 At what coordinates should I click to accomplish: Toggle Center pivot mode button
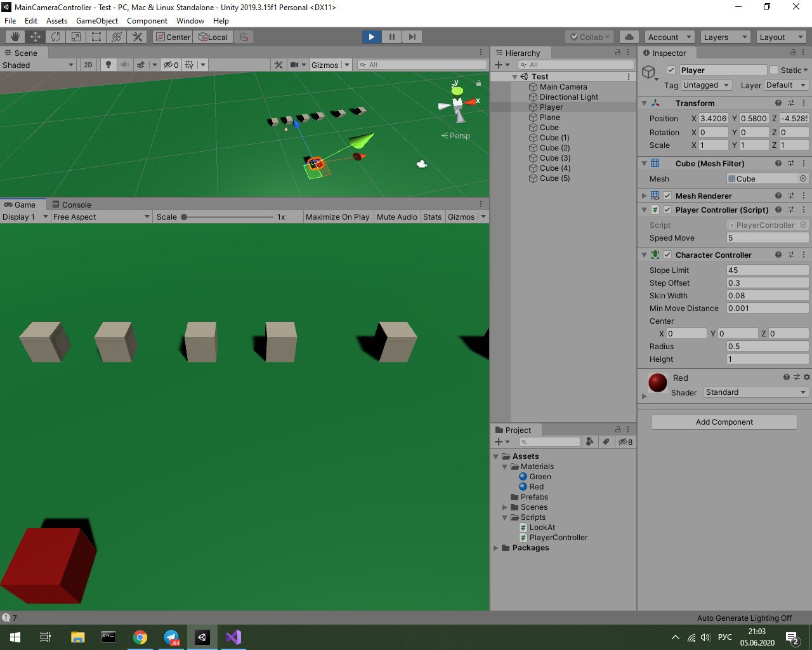point(173,37)
